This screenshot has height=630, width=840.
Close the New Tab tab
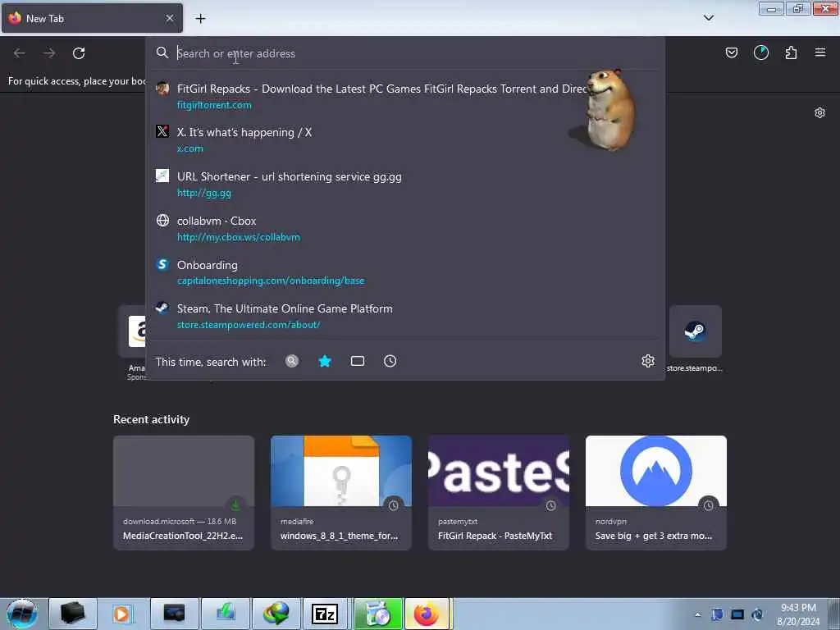(x=170, y=18)
